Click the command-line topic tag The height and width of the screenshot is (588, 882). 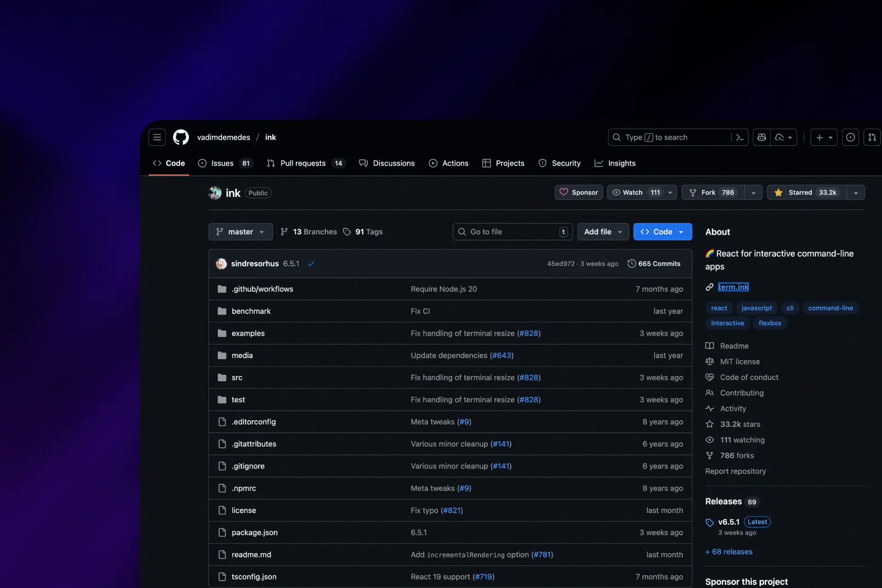pos(831,308)
